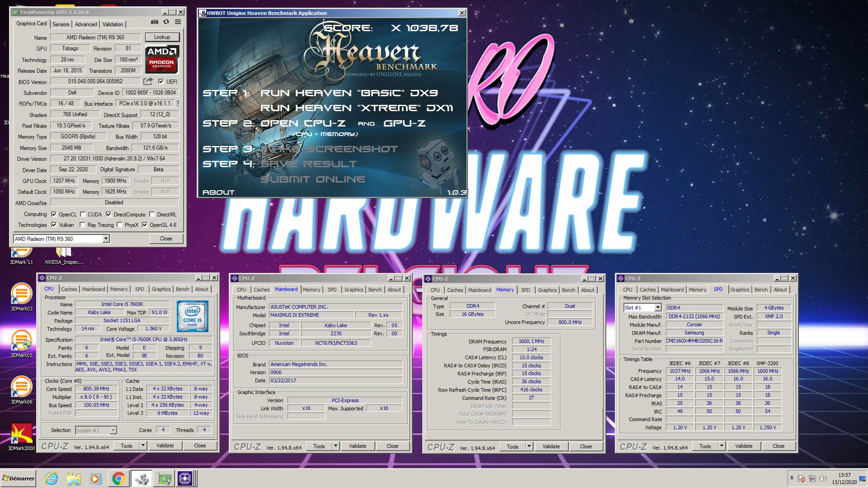Click the BIOS export share icon
This screenshot has height=488, width=868.
point(148,81)
